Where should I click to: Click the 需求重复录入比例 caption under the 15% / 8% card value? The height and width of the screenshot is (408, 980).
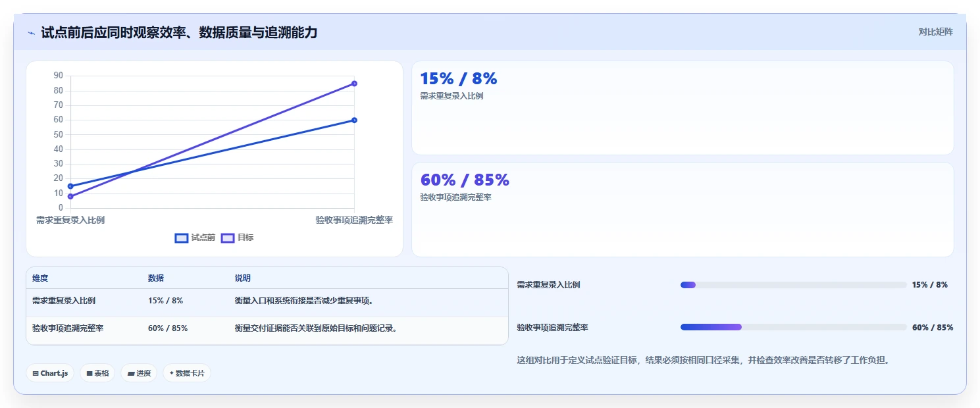point(451,96)
